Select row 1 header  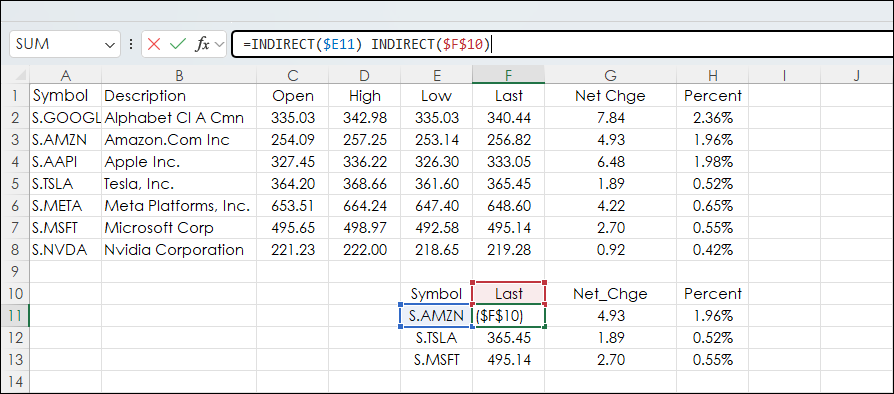tap(15, 95)
